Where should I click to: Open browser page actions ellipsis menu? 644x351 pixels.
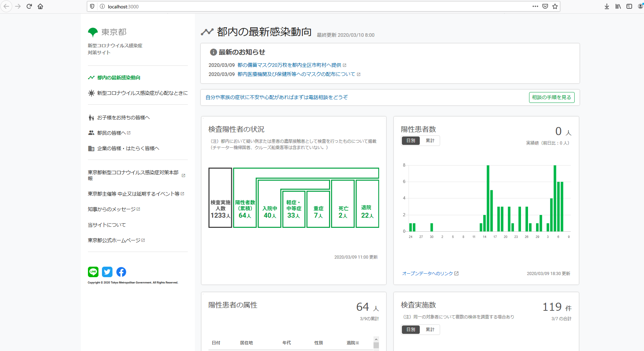(535, 6)
